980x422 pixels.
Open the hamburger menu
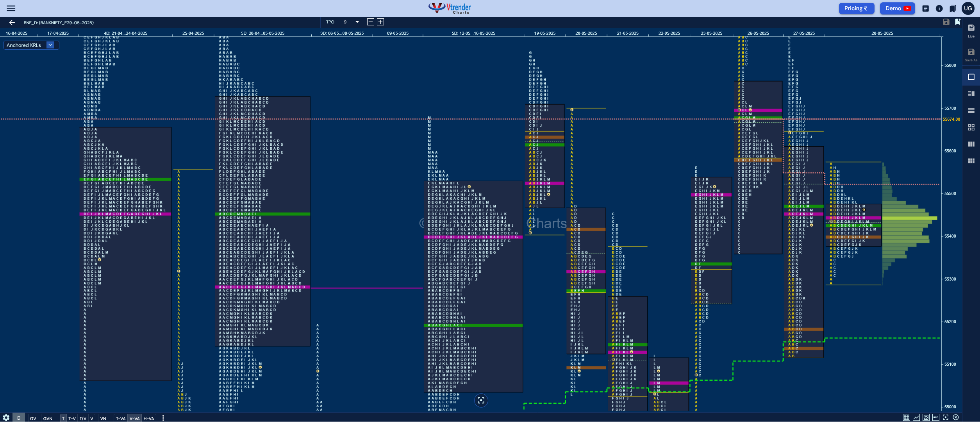11,8
